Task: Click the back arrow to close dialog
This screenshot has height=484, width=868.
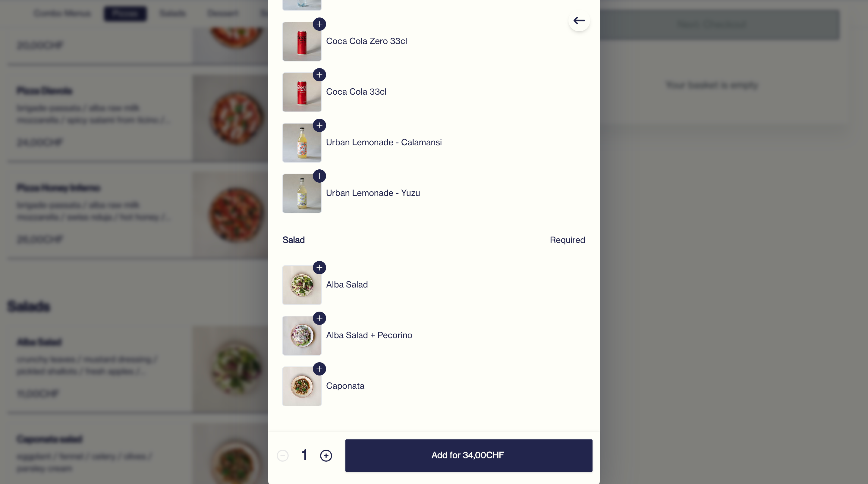Action: coord(579,20)
